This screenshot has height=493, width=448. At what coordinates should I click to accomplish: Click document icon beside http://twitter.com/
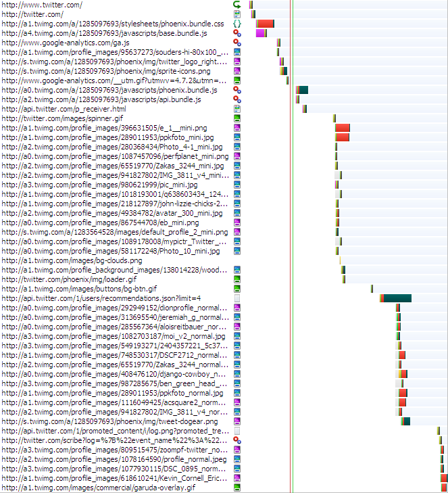point(237,14)
